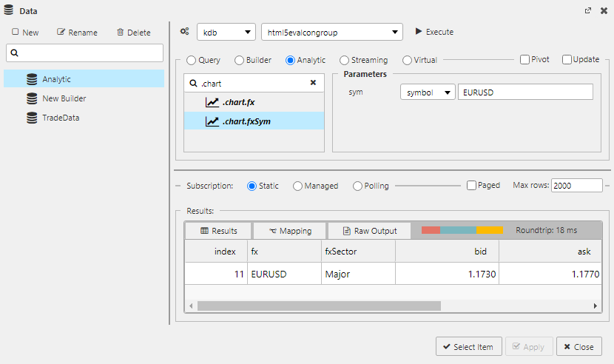Image resolution: width=614 pixels, height=364 pixels.
Task: Choose Polling subscription option
Action: pyautogui.click(x=358, y=186)
